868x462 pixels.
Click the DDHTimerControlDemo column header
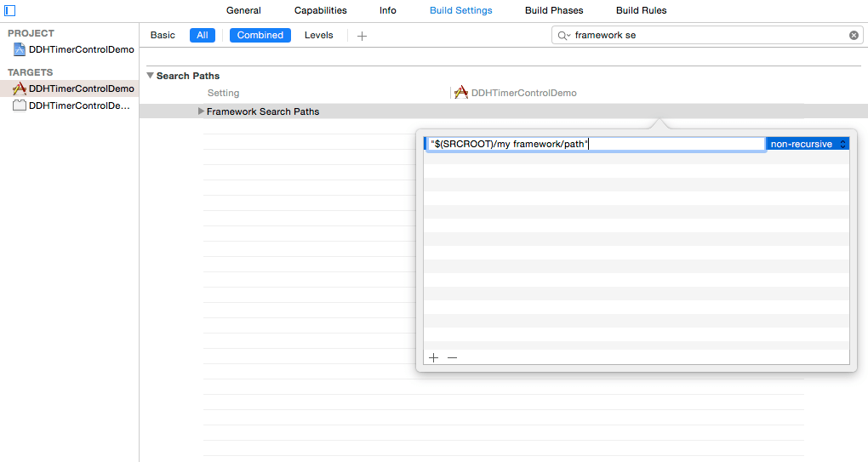click(x=523, y=93)
